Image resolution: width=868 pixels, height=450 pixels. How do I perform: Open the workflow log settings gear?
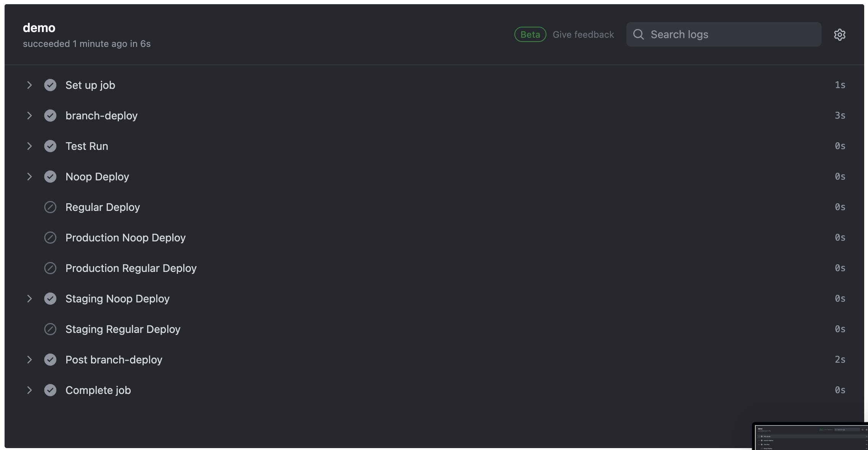[840, 34]
